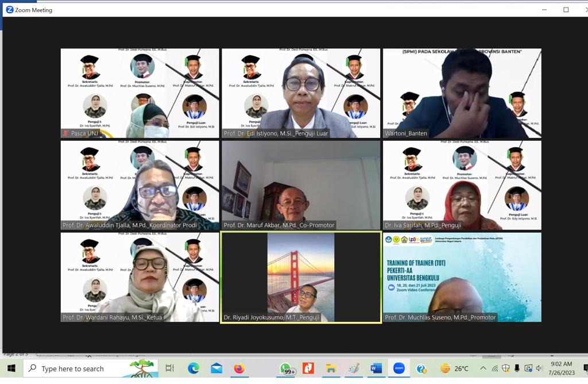Switch to Microsoft Word in taskbar
Image resolution: width=588 pixels, height=384 pixels.
click(x=376, y=368)
